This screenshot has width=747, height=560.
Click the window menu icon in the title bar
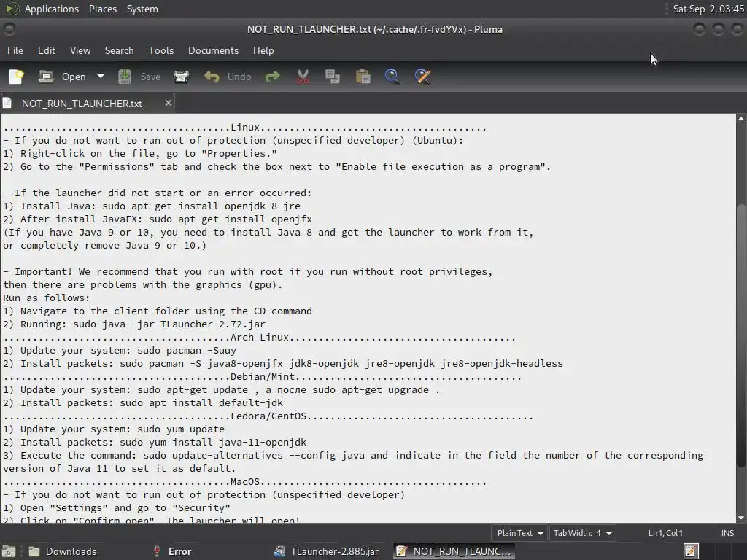click(9, 29)
